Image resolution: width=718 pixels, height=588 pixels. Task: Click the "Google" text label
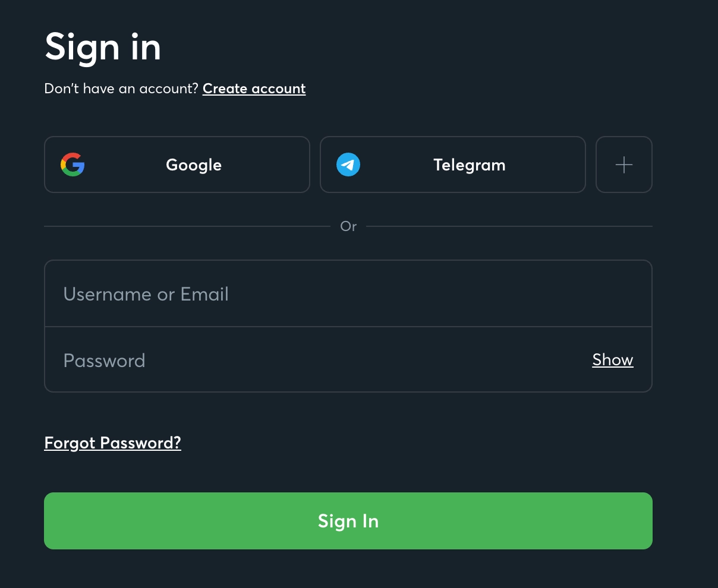[x=194, y=165]
